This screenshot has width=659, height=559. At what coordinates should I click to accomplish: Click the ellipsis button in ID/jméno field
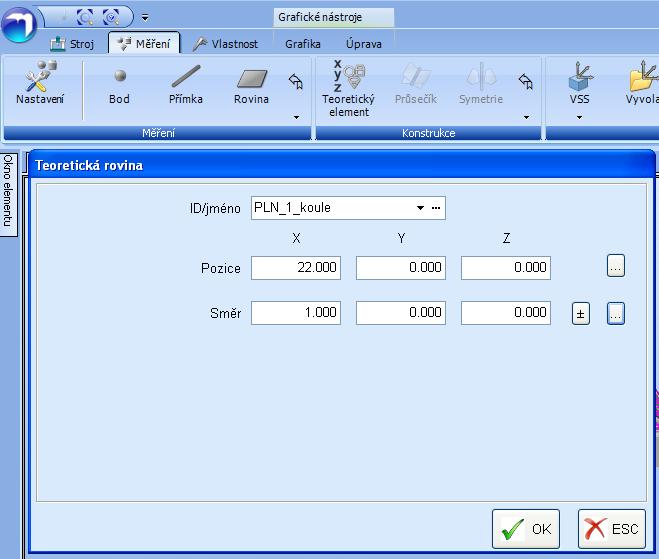click(436, 208)
